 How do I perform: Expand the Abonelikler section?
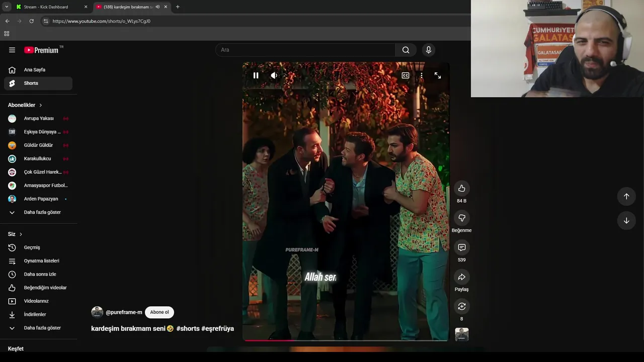point(25,105)
